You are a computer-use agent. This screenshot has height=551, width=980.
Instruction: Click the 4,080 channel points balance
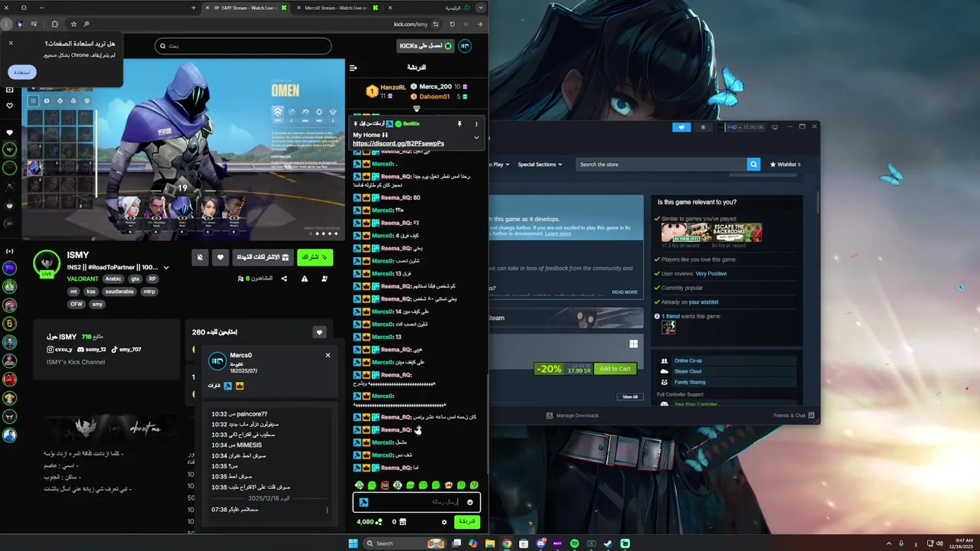click(x=370, y=522)
